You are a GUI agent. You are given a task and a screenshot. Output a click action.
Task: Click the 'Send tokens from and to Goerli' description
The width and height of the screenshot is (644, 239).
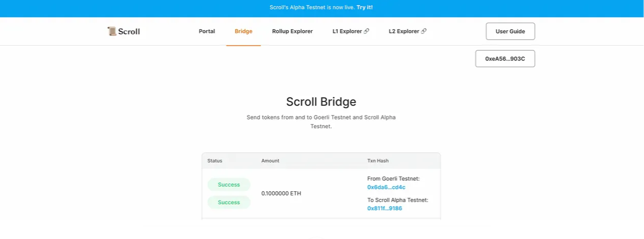(x=321, y=122)
